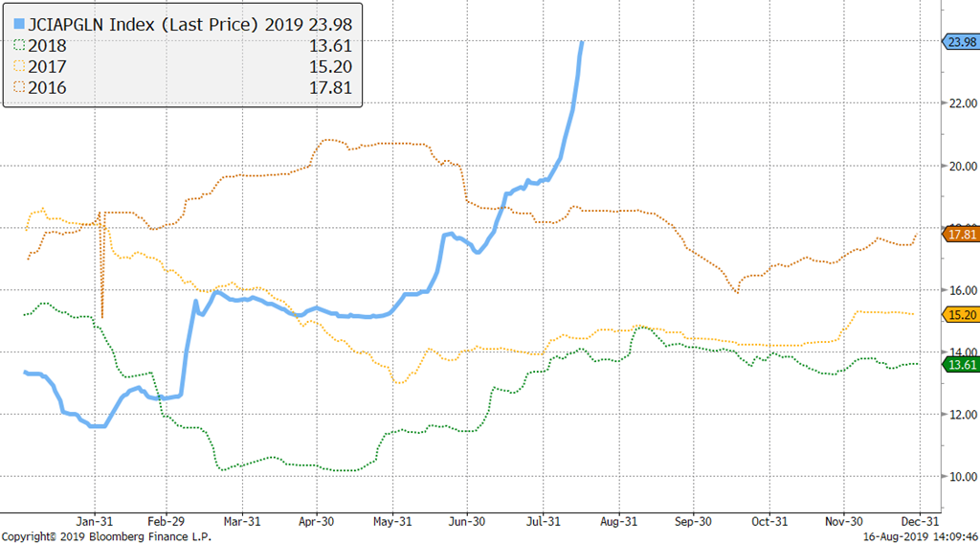The image size is (980, 544).
Task: Click the yellow dotted 2017 legend marker
Action: [x=19, y=66]
